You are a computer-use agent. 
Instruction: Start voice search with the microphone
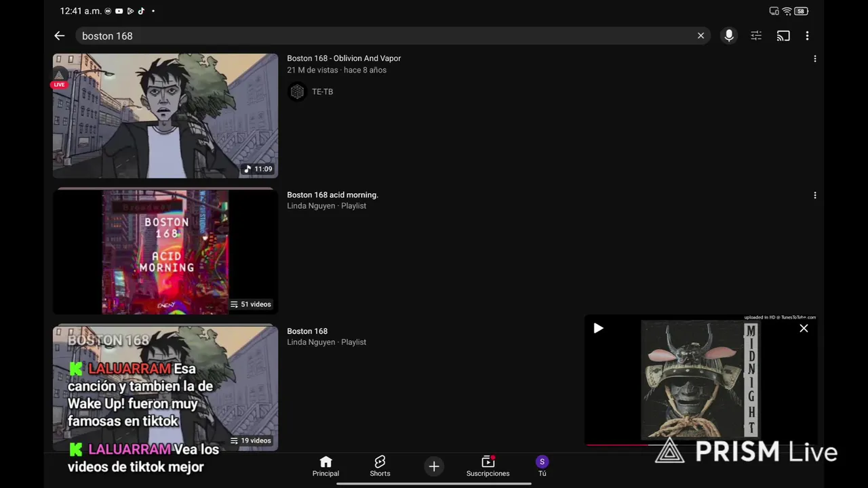point(729,36)
